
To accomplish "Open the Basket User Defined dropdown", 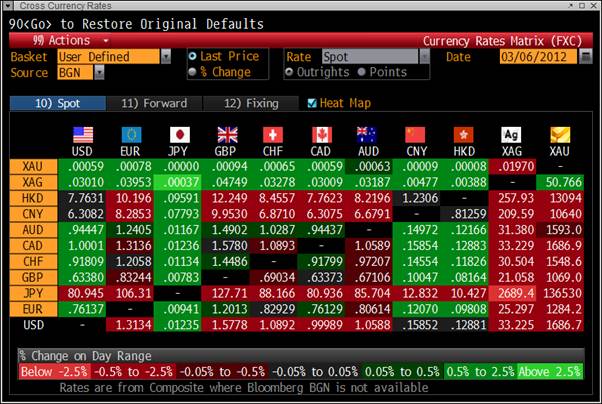I will 110,57.
